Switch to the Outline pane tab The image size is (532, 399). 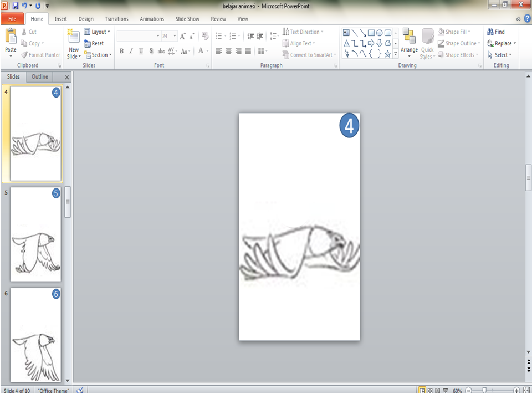[x=40, y=76]
